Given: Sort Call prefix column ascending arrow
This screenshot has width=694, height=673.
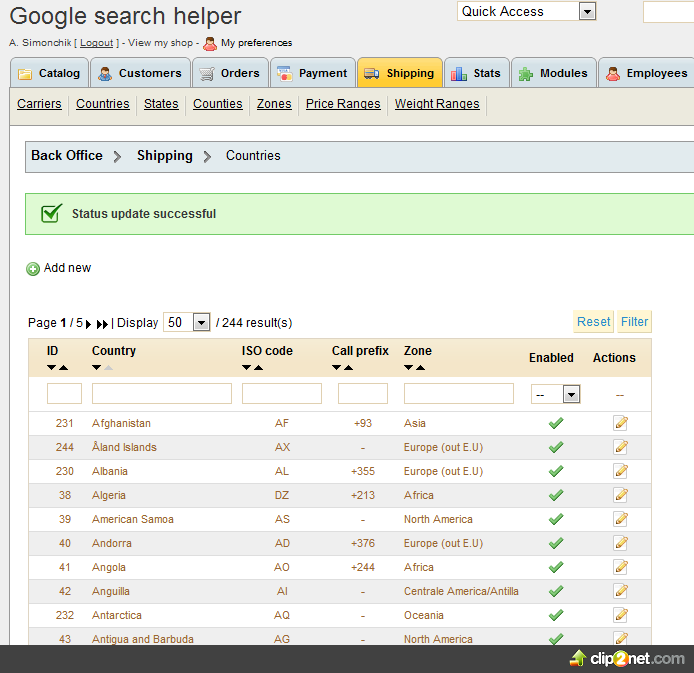Looking at the screenshot, I should [x=349, y=367].
